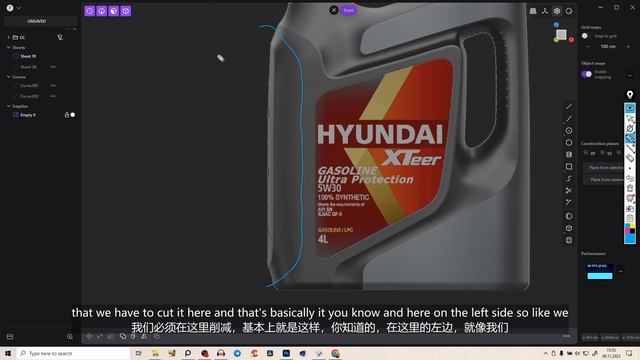The image size is (640, 360).
Task: Collapse the Empties group
Action: pos(9,106)
